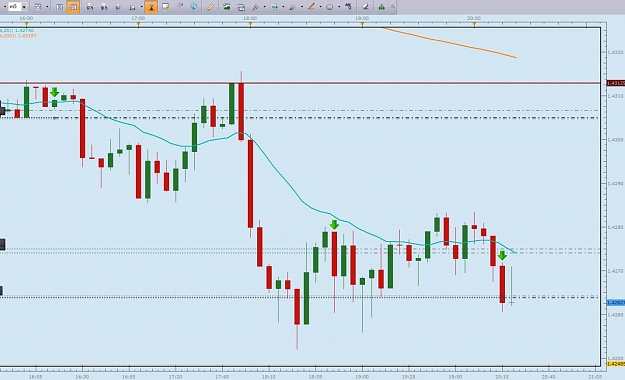Click the 16:00 yellow timeline marker

[27, 24]
